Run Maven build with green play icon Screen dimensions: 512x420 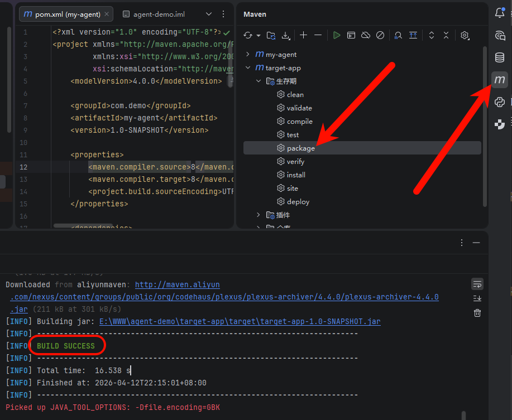pos(336,35)
